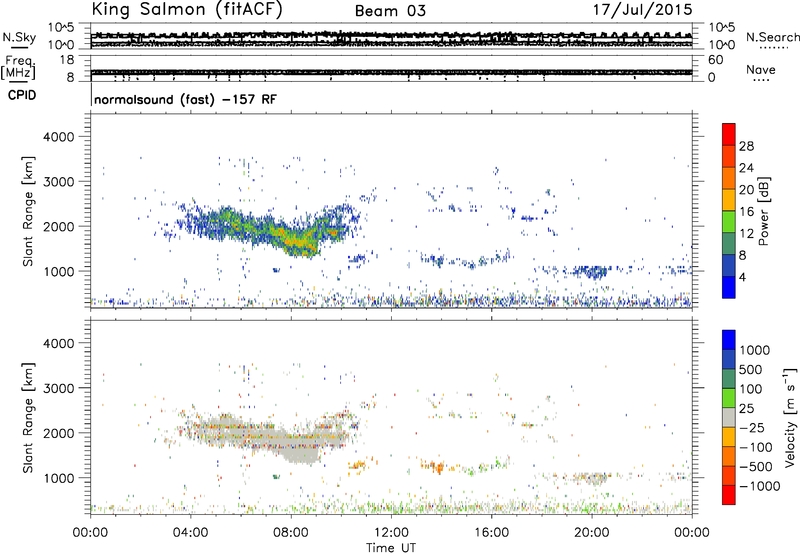Screen dimensions: 800x554
Task: Click the '60' Nave axis tick
Action: pos(715,60)
